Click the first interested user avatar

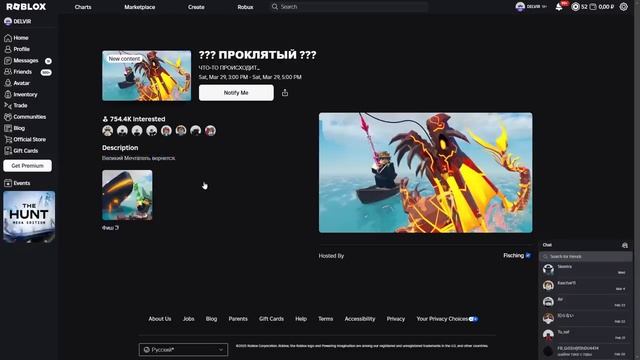pos(108,131)
